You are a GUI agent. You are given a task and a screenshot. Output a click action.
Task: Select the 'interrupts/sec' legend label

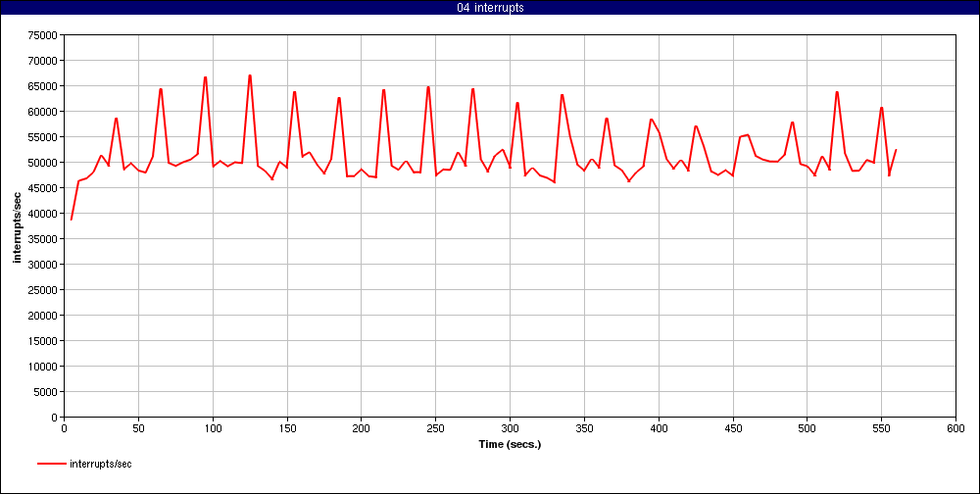[100, 464]
